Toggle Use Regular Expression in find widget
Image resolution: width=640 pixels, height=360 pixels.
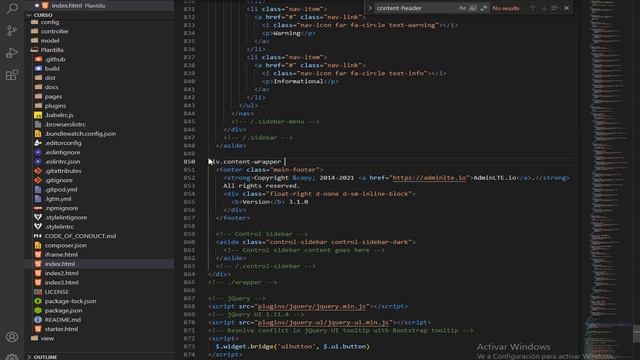coord(484,8)
